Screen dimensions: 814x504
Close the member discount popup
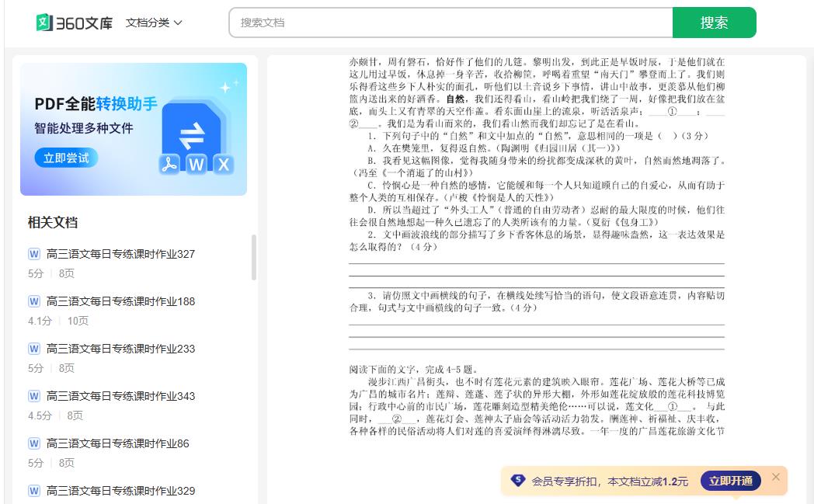[x=776, y=477]
